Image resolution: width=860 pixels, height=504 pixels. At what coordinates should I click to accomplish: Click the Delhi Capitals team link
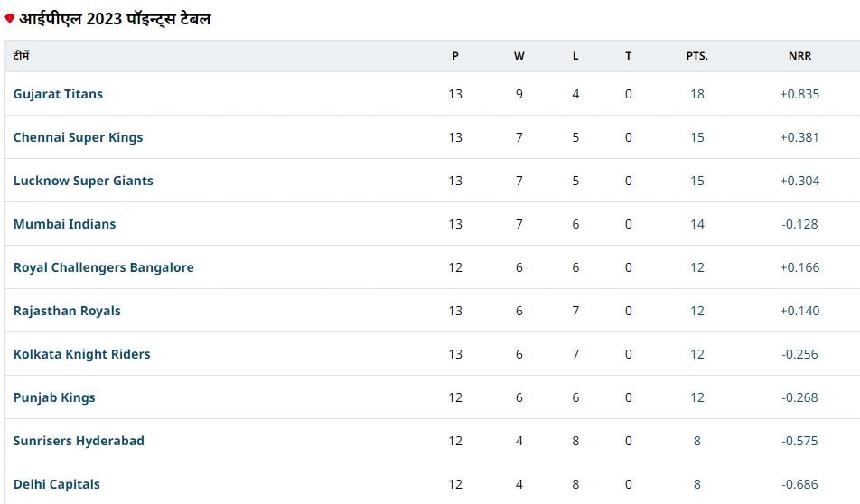57,484
